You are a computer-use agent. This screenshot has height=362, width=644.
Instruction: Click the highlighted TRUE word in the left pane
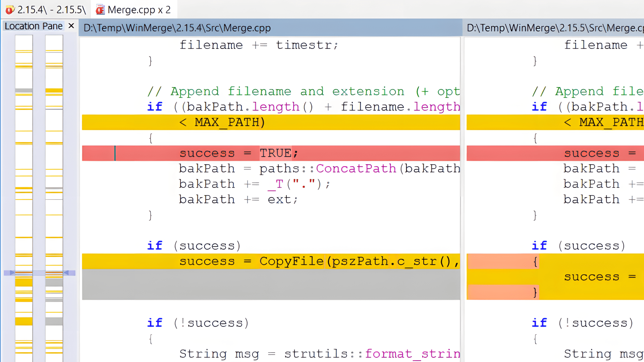(x=275, y=153)
